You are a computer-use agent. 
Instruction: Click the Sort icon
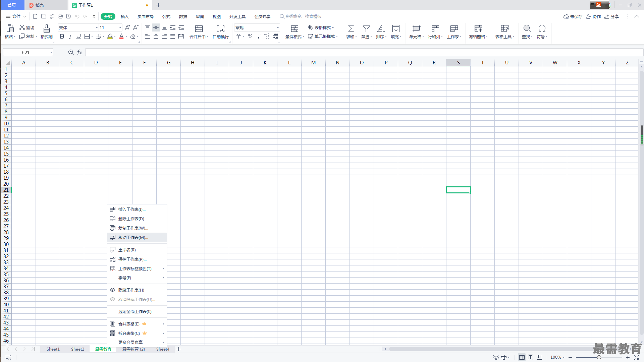point(381,28)
